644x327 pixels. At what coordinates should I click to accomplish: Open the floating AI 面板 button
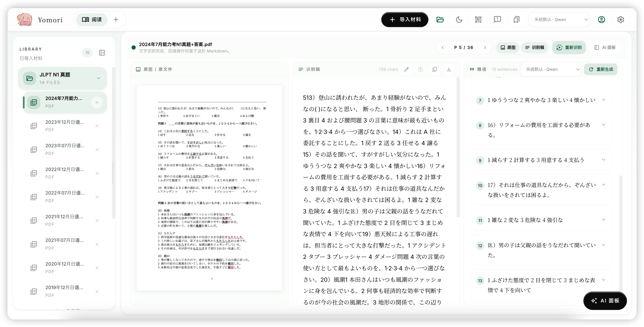click(605, 301)
